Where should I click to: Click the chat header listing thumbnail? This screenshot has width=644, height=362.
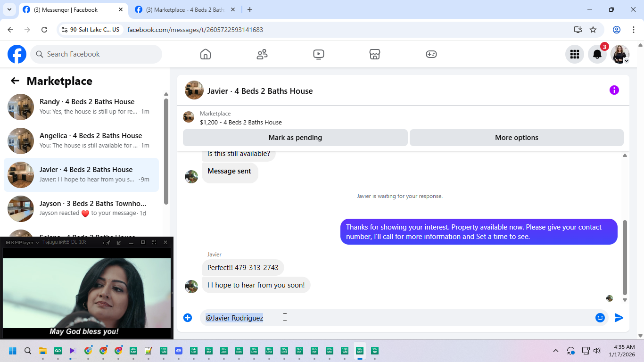[194, 90]
